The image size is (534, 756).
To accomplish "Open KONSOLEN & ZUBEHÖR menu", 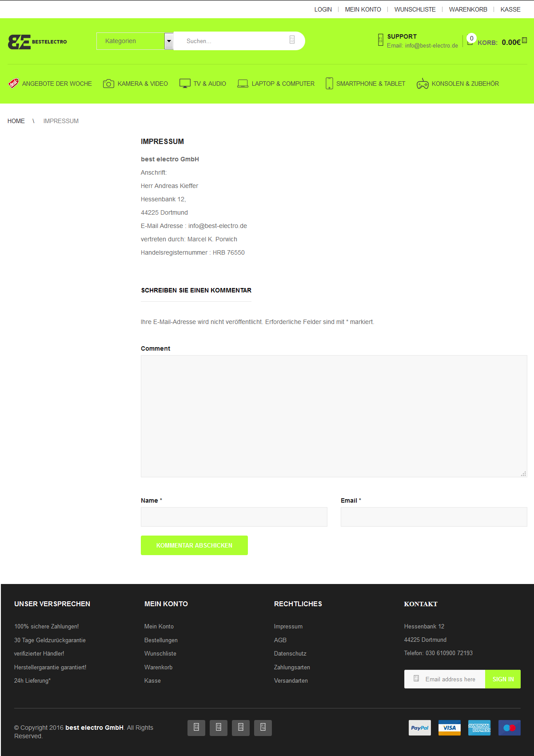I will (465, 84).
